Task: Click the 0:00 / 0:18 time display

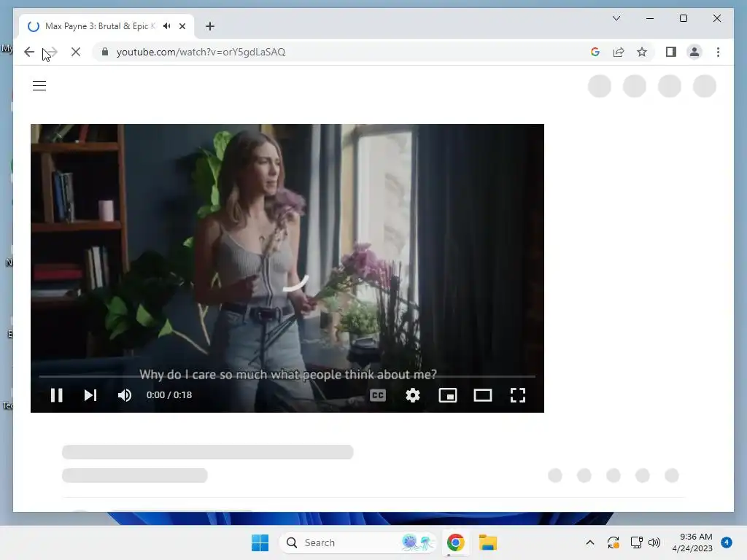Action: (169, 394)
